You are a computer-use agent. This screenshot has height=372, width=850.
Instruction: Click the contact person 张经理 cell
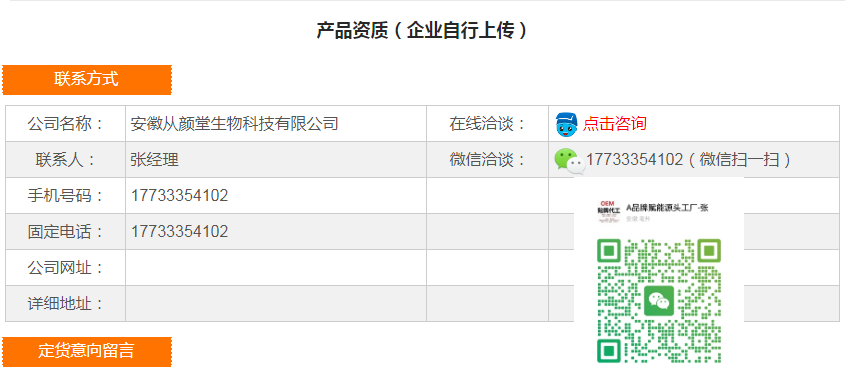276,159
